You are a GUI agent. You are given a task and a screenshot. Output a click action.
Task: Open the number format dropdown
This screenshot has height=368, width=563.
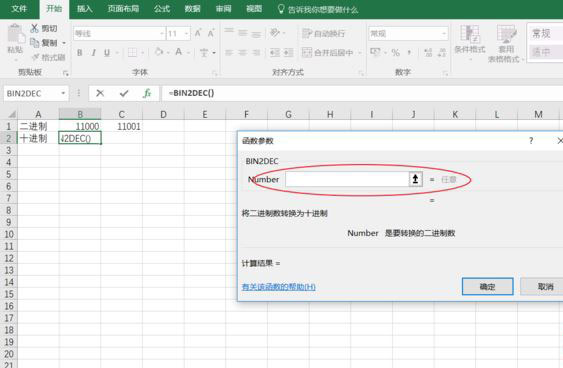pyautogui.click(x=444, y=34)
